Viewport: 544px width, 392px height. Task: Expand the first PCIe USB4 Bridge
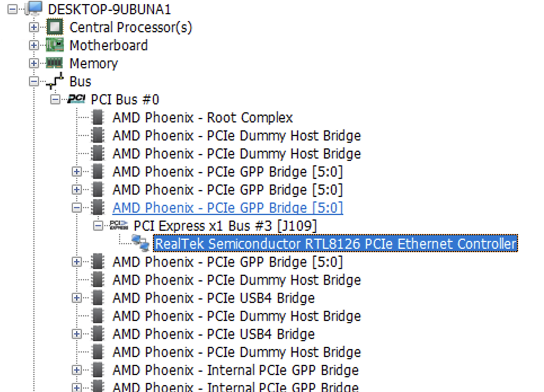click(77, 298)
